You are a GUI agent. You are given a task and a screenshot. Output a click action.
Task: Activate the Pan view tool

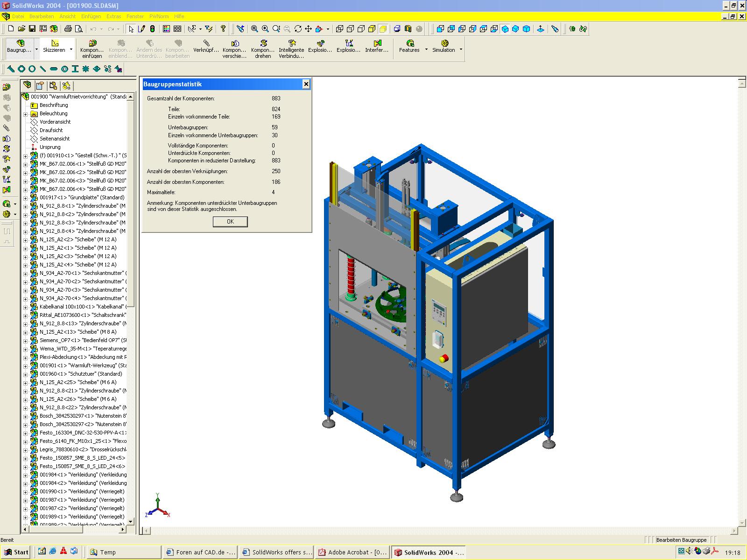click(308, 29)
